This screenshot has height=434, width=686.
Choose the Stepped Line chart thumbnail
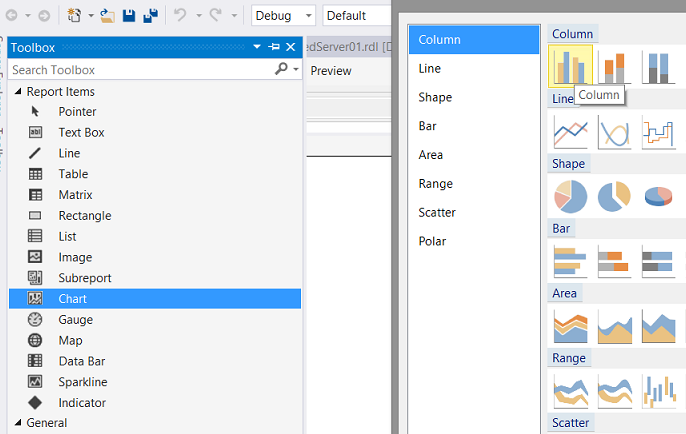(x=658, y=132)
